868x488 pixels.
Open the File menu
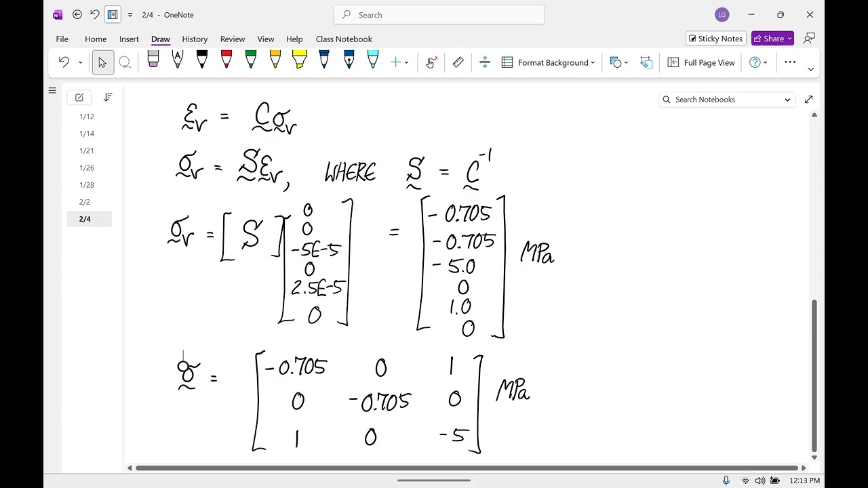62,39
